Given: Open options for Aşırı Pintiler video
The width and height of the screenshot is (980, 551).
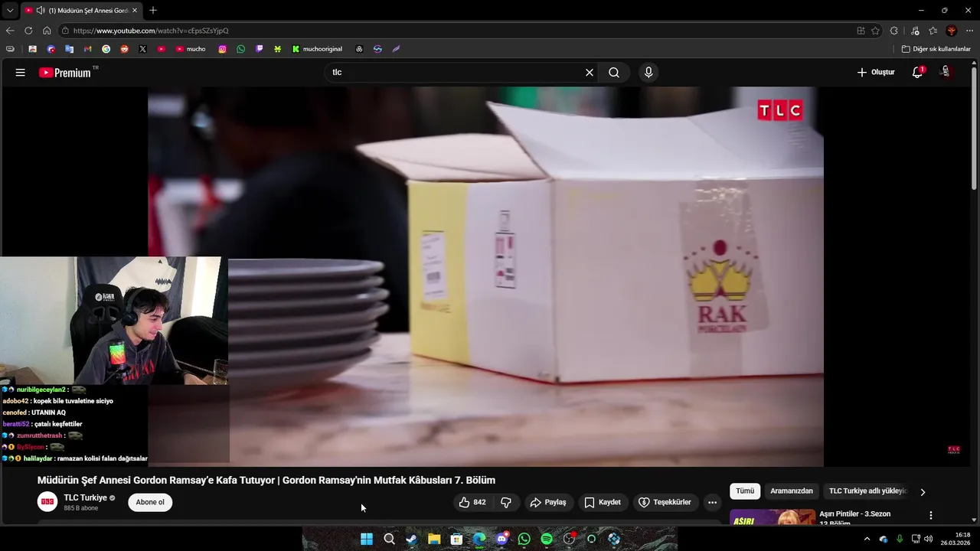Looking at the screenshot, I should click(x=931, y=516).
